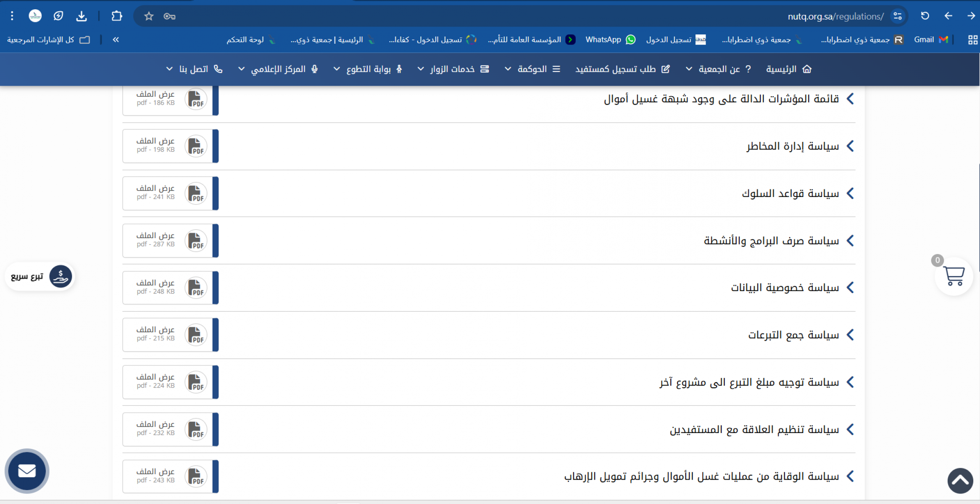Screen dimensions: 980x504
Task: Expand سياسة قواعد السلوك chevron
Action: point(850,194)
